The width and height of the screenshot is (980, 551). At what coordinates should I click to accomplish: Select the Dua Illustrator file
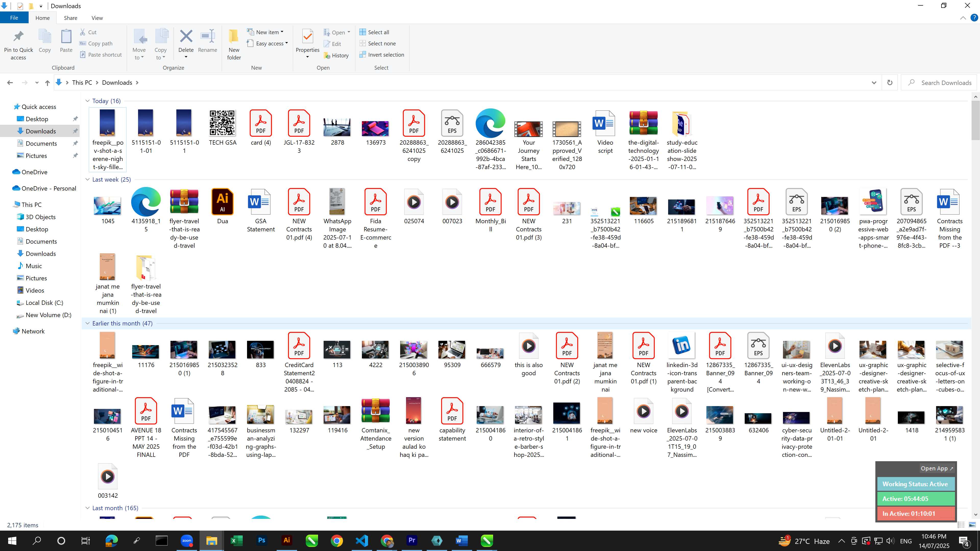(x=222, y=206)
